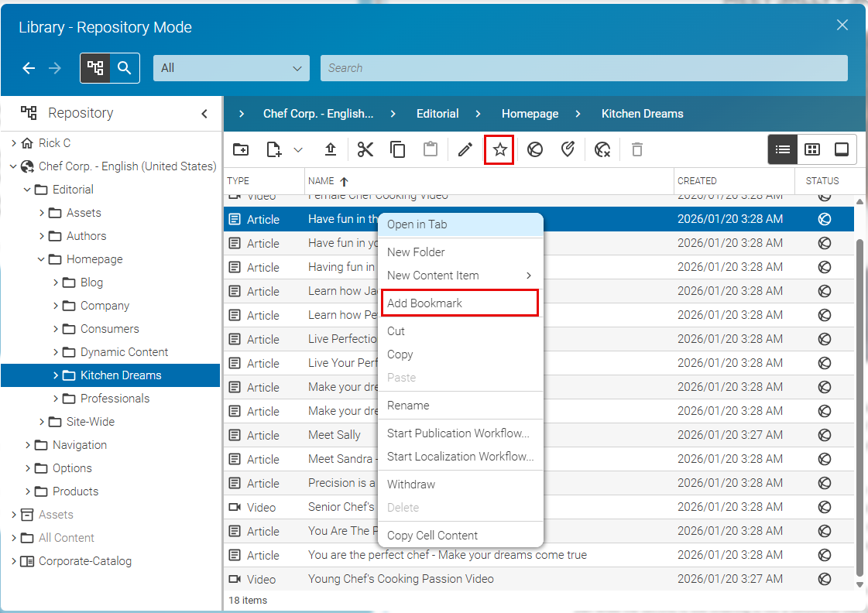This screenshot has height=613, width=868.
Task: Open the All content type dropdown
Action: point(231,68)
